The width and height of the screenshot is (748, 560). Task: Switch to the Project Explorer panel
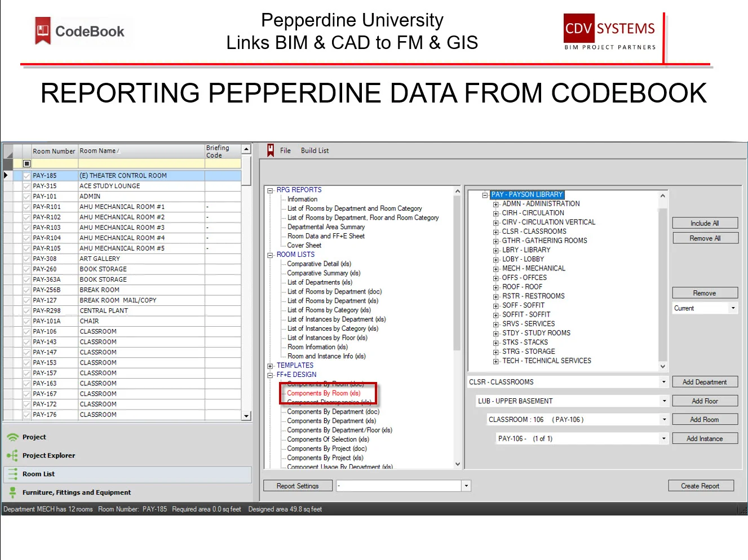tap(128, 455)
